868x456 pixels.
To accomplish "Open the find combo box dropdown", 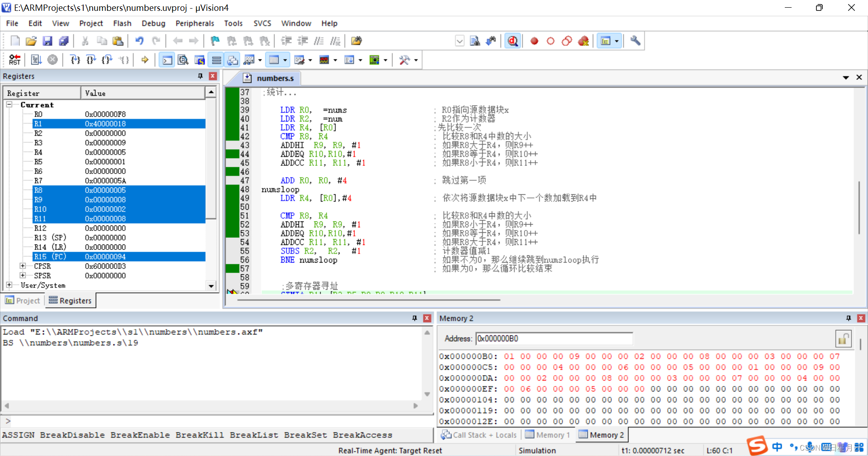I will point(459,41).
